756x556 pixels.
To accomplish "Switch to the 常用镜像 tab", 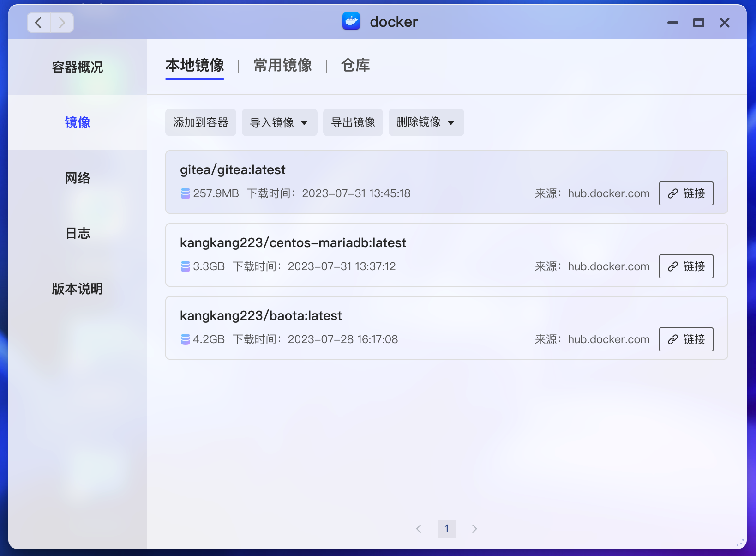I will (282, 66).
